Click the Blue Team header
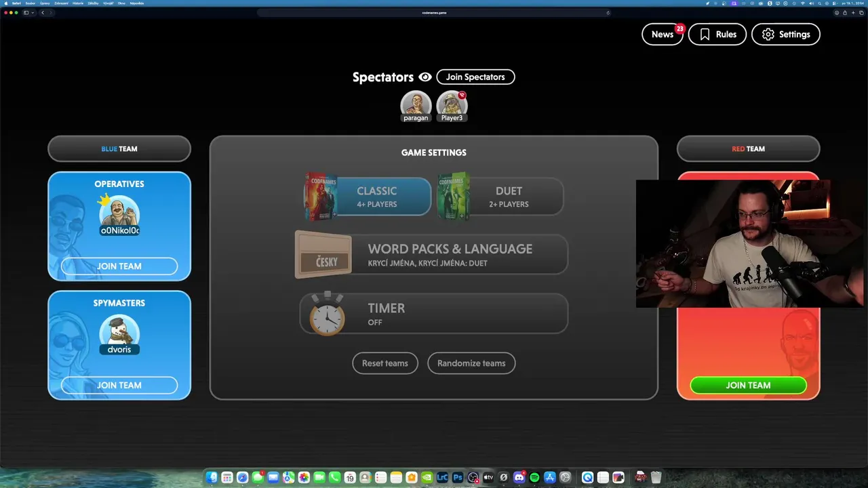This screenshot has height=488, width=868. point(119,148)
